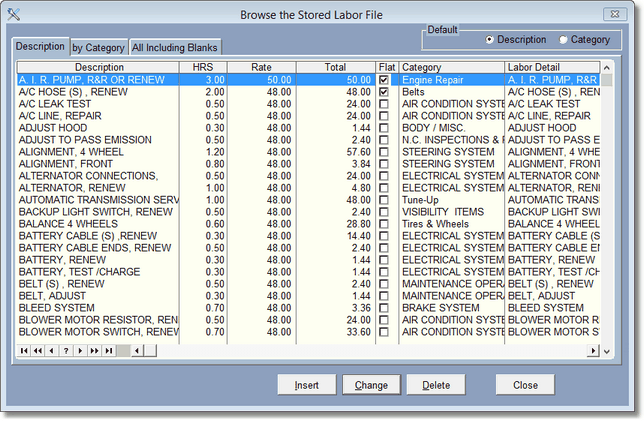This screenshot has height=421, width=644.
Task: Click the Tires & Wheels category cell
Action: pos(435,224)
